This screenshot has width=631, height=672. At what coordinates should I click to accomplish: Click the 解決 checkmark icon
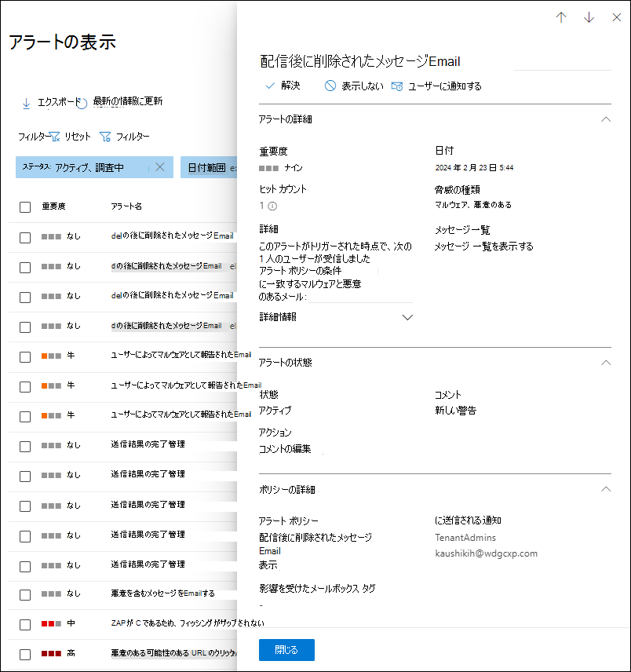point(271,86)
